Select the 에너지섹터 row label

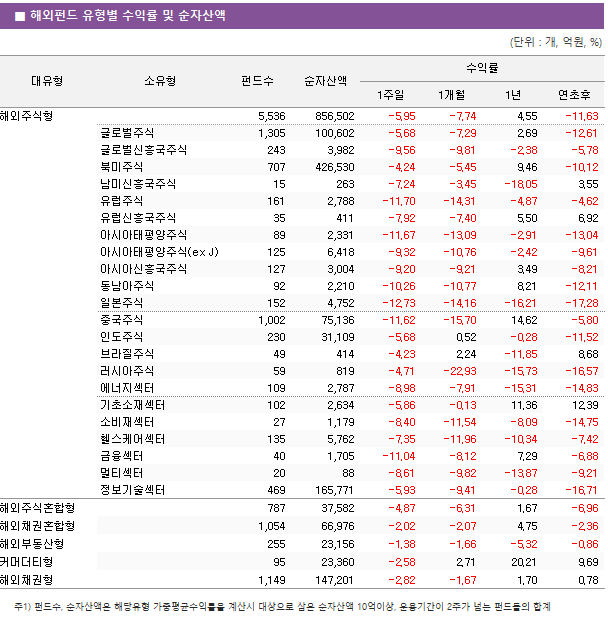pos(127,388)
